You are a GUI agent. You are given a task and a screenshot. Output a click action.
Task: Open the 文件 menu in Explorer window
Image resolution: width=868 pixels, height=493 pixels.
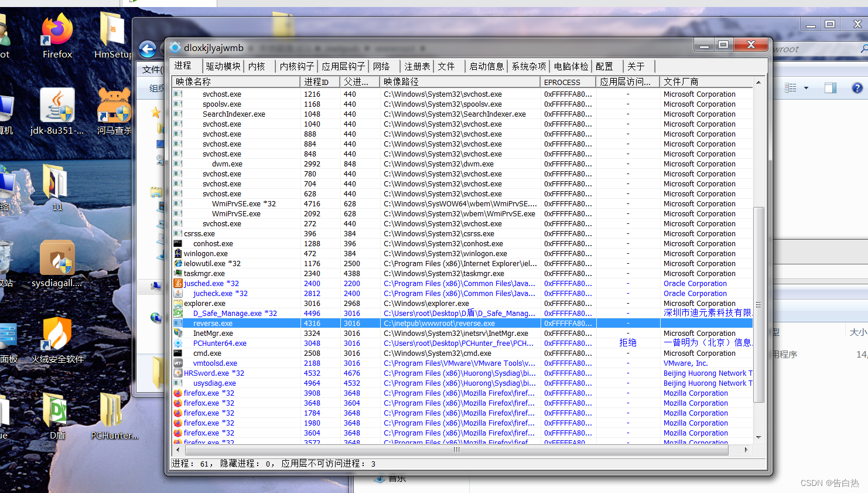152,69
